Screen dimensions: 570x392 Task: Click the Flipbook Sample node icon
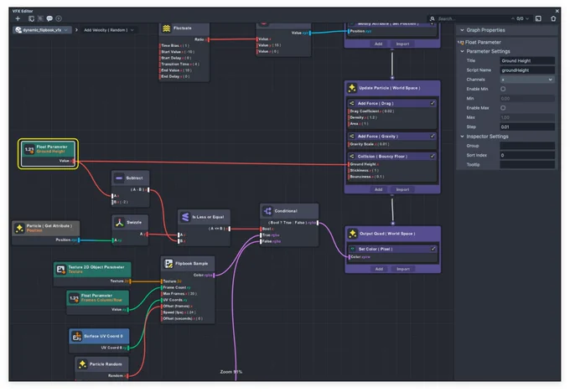pos(168,263)
